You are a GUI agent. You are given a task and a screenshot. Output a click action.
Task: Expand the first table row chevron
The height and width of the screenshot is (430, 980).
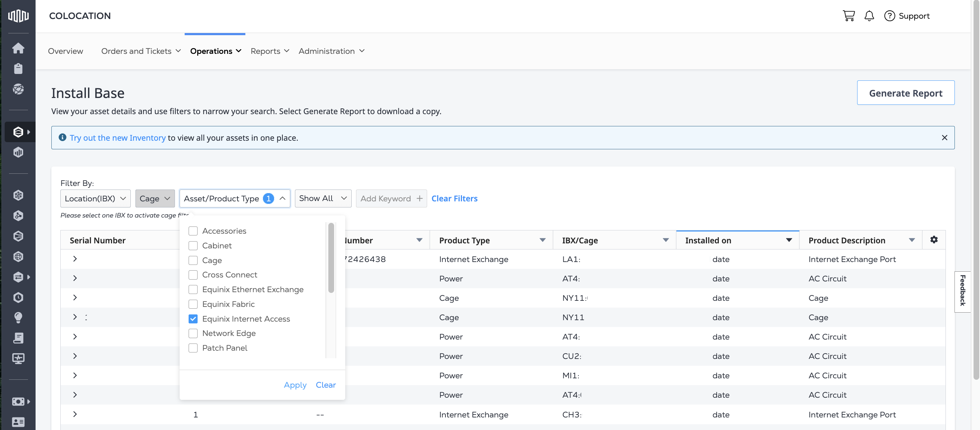coord(75,258)
